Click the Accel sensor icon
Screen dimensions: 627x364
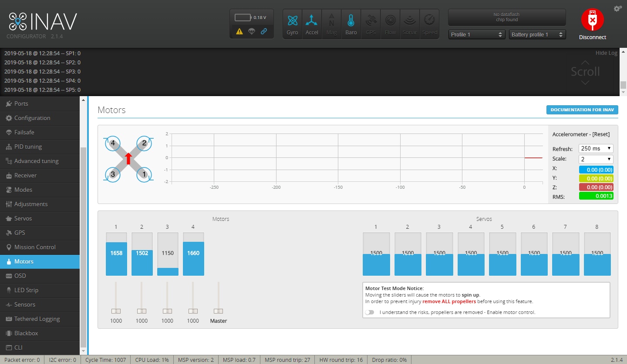coord(312,24)
